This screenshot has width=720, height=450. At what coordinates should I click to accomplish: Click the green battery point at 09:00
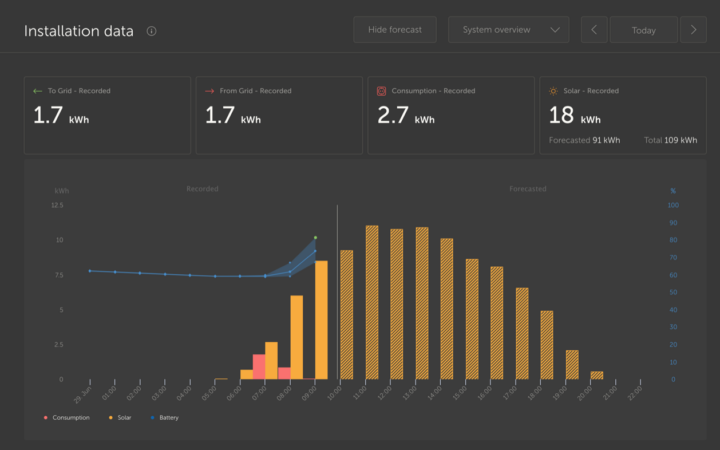(x=315, y=237)
